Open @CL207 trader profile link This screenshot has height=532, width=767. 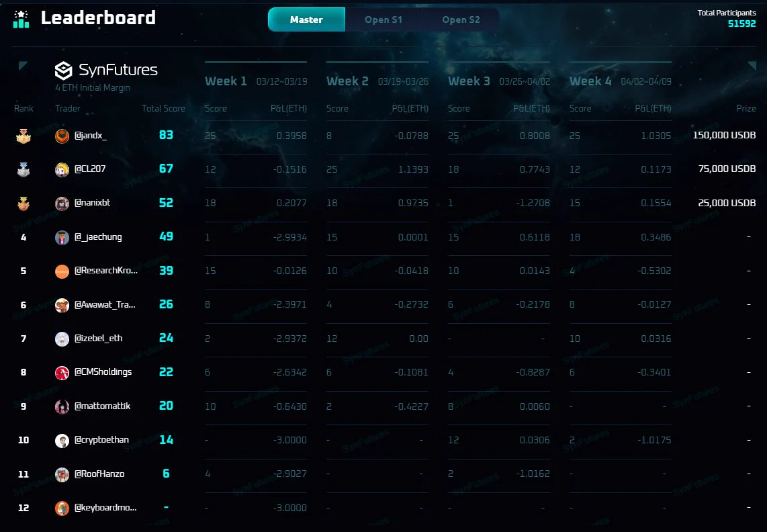coord(90,169)
